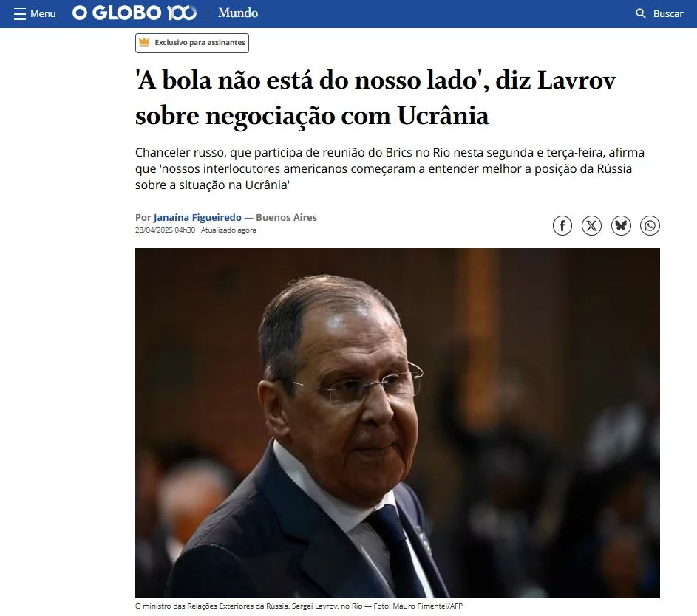Click the Buscar search label
The image size is (697, 616).
tap(668, 14)
